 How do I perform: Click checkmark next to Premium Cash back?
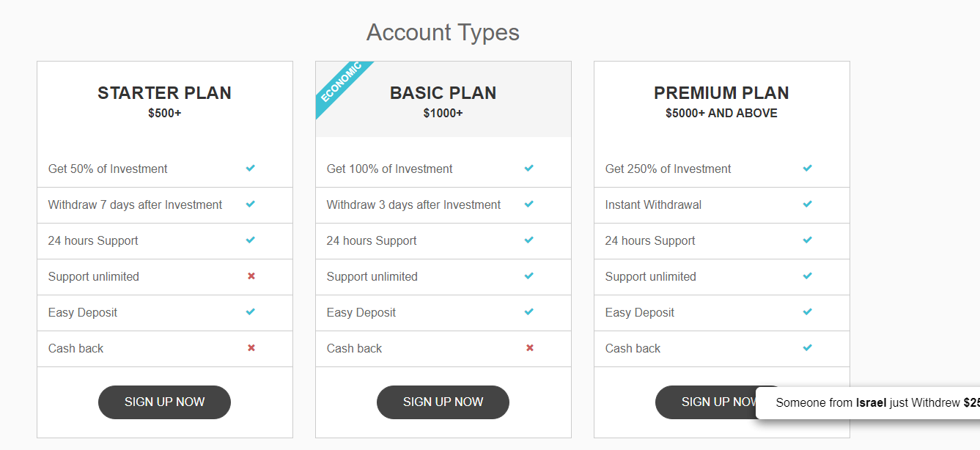[x=808, y=347]
